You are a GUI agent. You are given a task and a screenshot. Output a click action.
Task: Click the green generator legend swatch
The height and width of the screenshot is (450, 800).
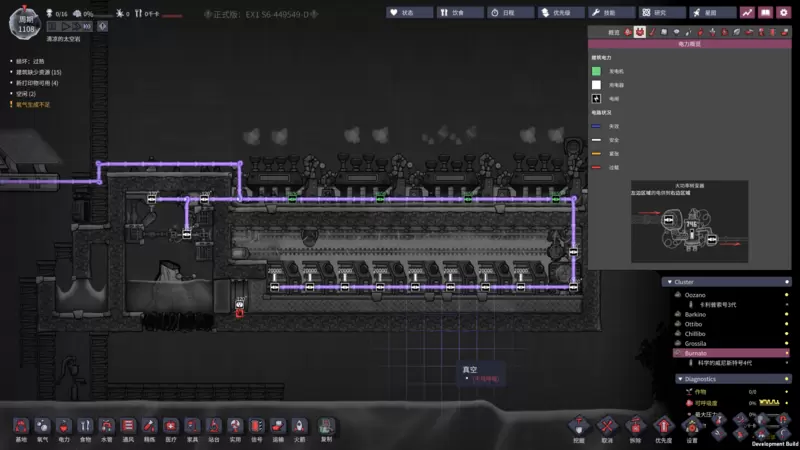pos(596,71)
